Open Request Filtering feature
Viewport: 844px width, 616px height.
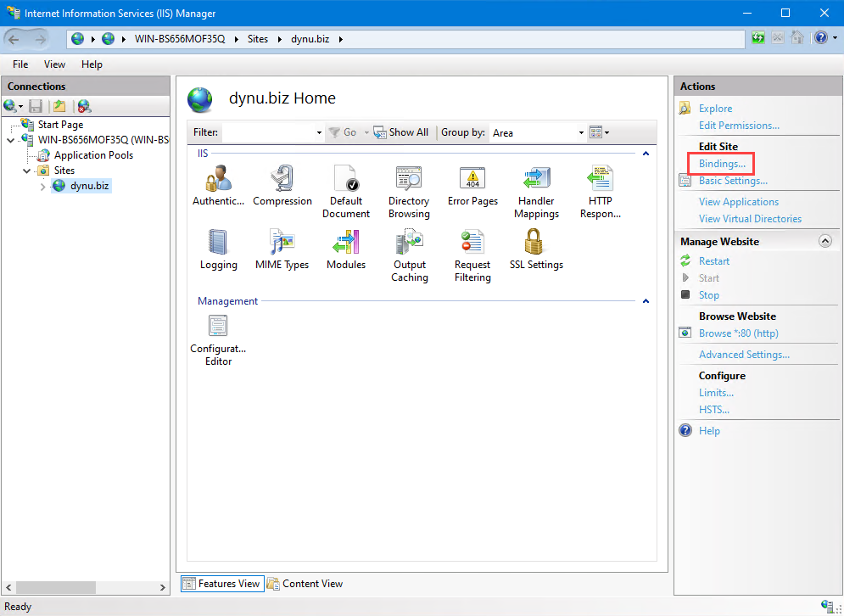472,255
